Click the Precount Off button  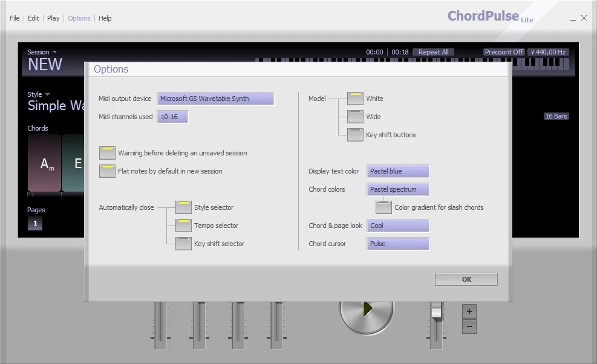point(504,52)
